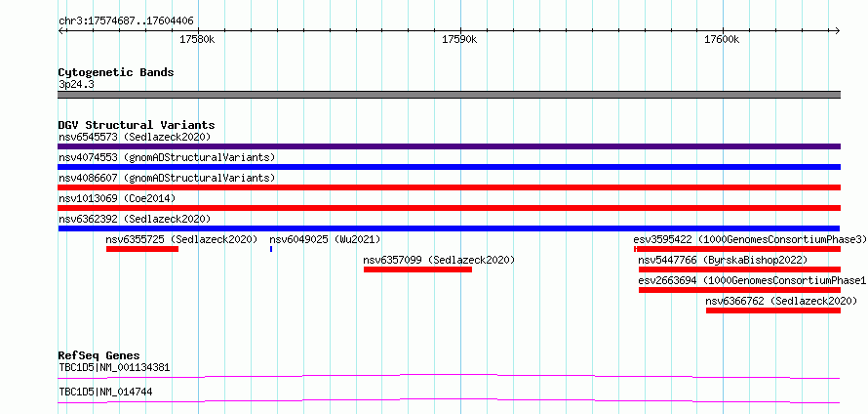Select the 3p24.3 band label
Viewport: 868px width, 414px height.
click(x=76, y=84)
